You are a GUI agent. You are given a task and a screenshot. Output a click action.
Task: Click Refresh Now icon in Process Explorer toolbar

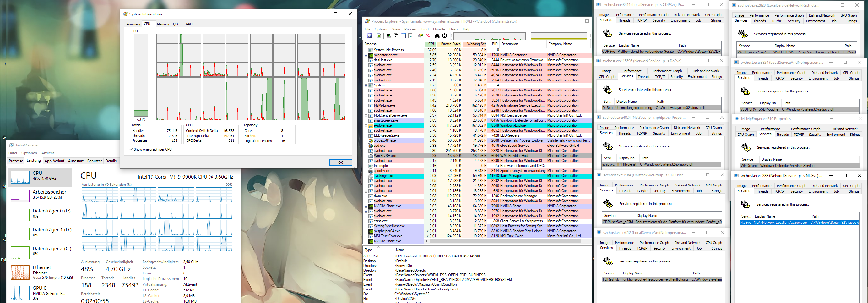click(379, 36)
